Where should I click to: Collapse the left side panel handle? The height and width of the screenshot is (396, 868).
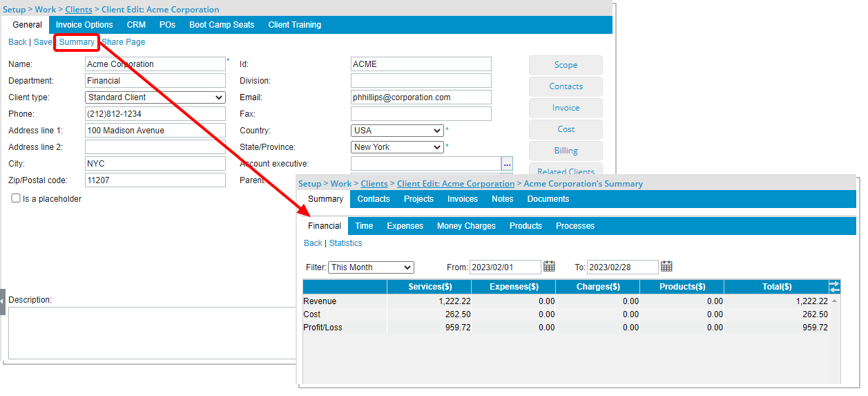(x=3, y=302)
